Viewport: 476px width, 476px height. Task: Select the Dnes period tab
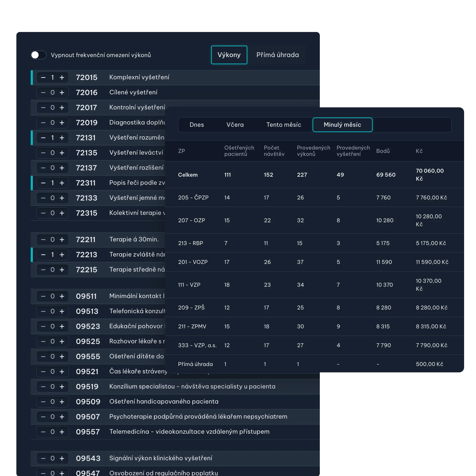click(x=197, y=125)
